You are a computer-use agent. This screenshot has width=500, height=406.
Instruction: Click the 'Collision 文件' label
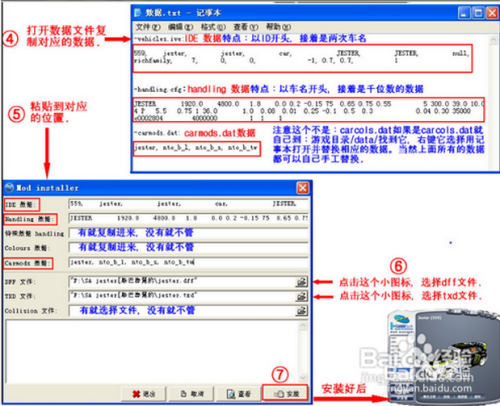[x=30, y=311]
